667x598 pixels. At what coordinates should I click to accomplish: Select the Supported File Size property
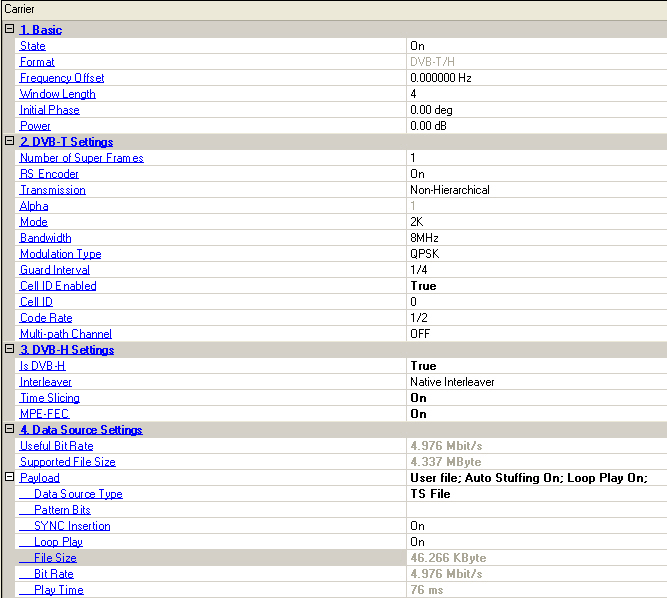click(x=68, y=462)
